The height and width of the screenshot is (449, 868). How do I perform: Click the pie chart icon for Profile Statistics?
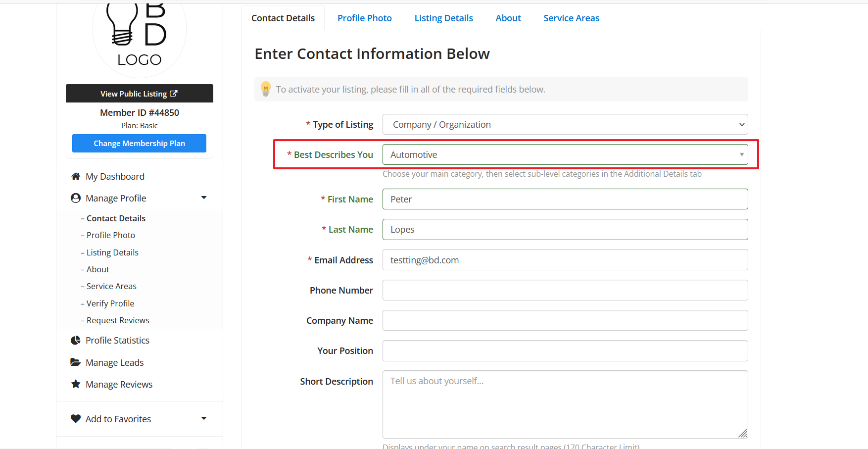pyautogui.click(x=76, y=340)
